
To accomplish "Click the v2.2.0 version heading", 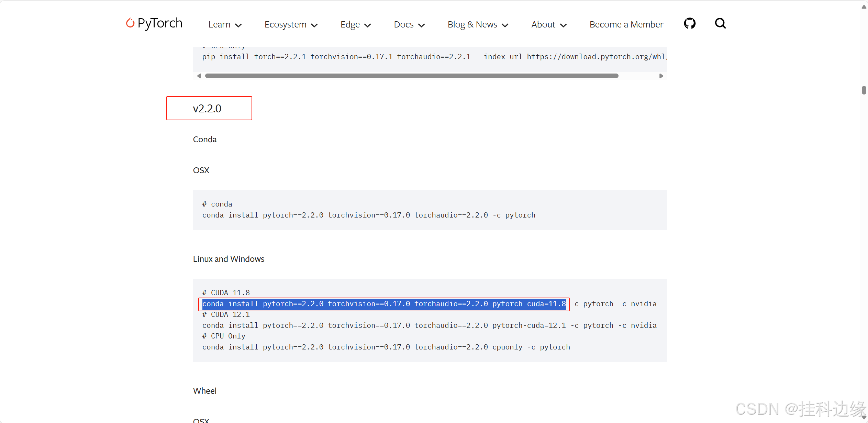I will coord(207,109).
